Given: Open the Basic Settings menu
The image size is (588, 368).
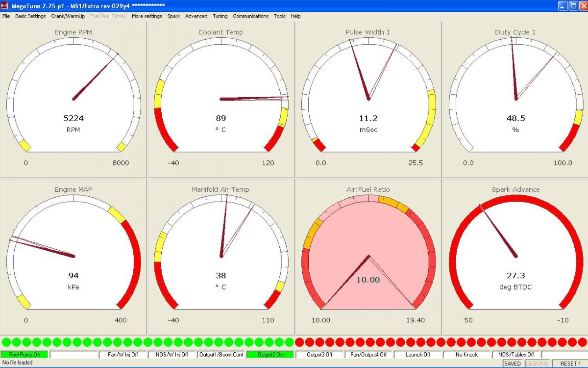Looking at the screenshot, I should pyautogui.click(x=30, y=16).
